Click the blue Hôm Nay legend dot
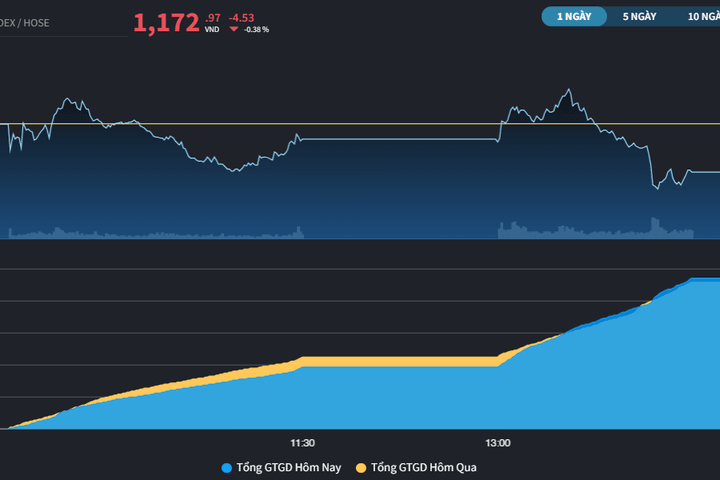The width and height of the screenshot is (720, 480). tap(226, 468)
